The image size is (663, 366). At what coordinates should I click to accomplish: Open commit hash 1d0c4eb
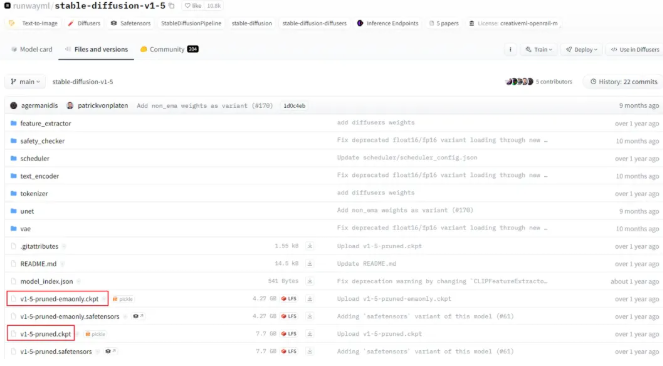pyautogui.click(x=294, y=106)
